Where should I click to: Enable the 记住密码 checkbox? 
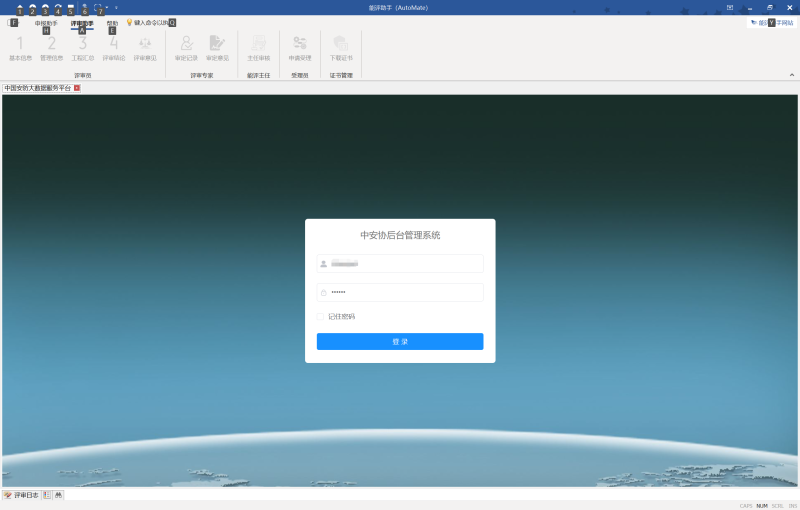[x=321, y=317]
